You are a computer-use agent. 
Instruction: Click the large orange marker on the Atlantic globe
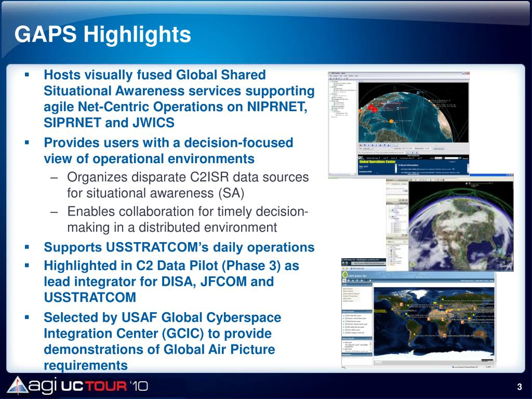[391, 121]
